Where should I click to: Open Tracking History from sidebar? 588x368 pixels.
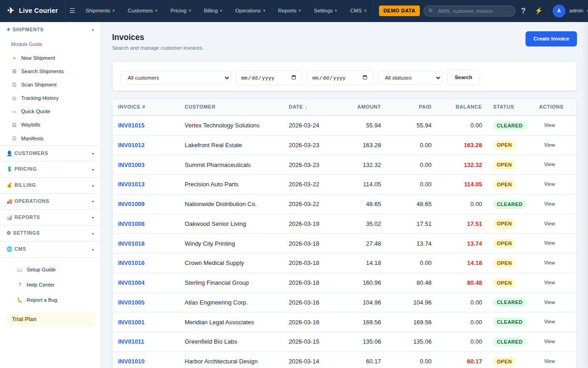click(40, 98)
